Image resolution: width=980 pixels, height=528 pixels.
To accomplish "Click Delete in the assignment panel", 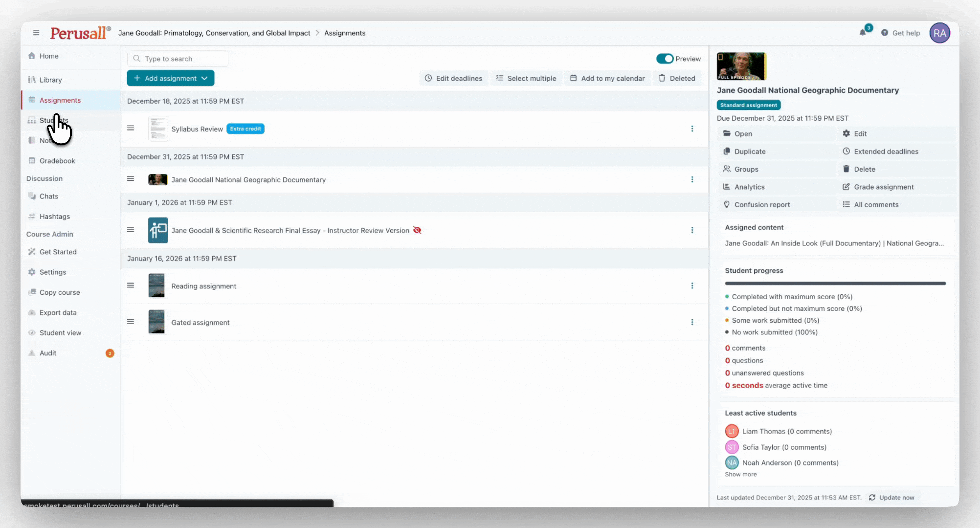I will (897, 169).
